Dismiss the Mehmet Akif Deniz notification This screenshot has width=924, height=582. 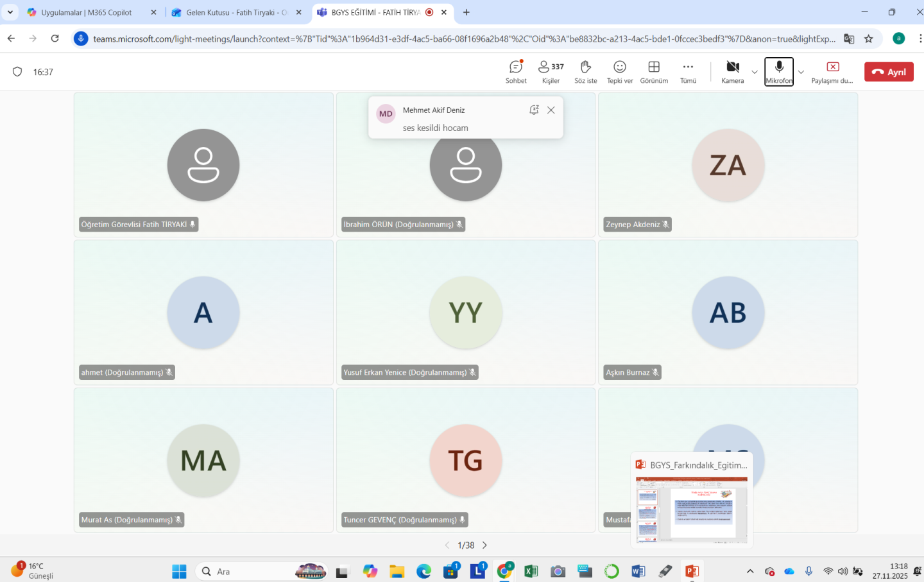click(x=551, y=110)
